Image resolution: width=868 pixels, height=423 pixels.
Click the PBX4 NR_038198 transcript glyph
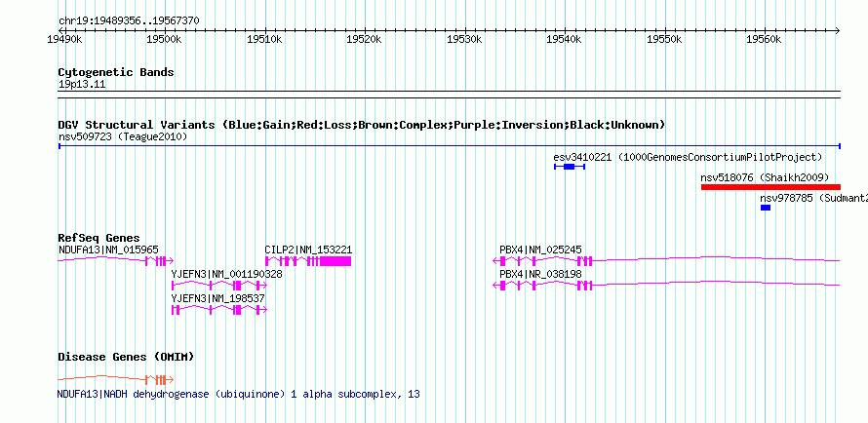point(666,285)
